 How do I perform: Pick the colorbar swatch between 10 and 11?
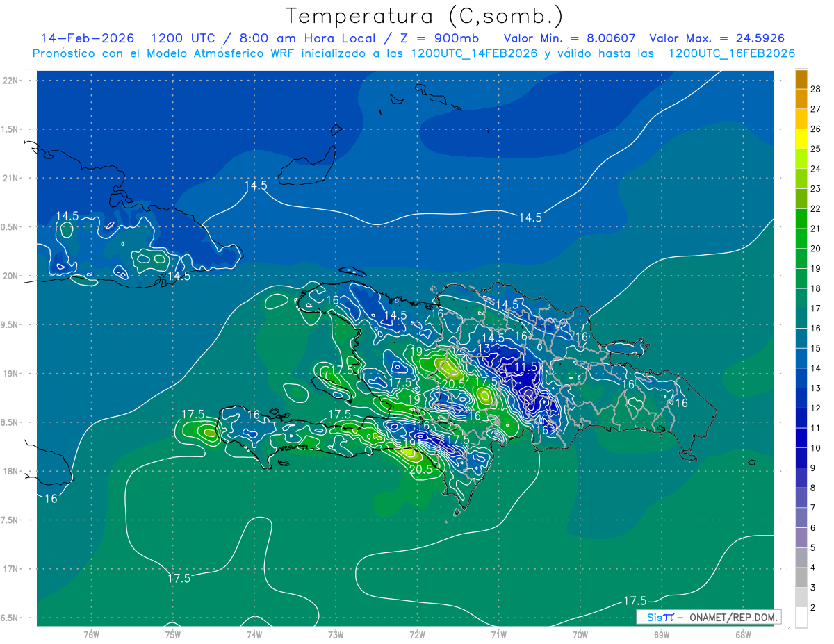tap(801, 438)
